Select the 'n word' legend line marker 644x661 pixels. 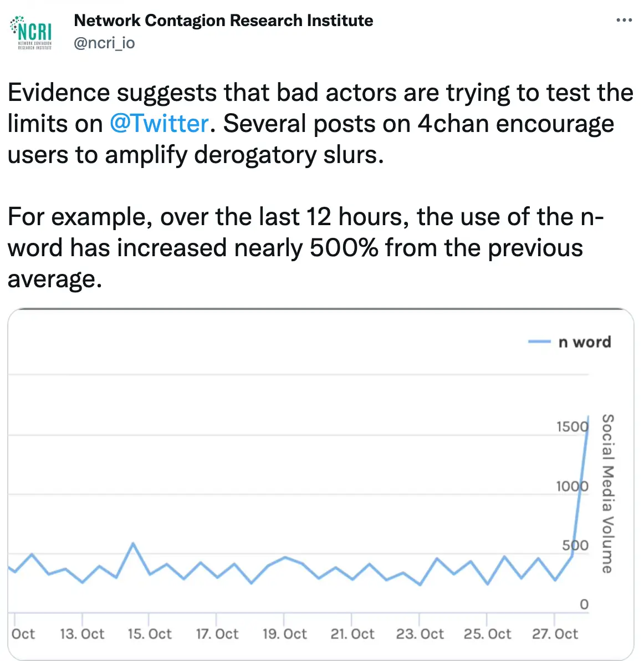point(539,342)
